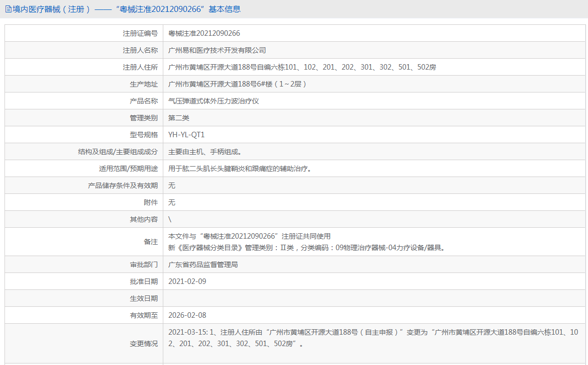Click the production address with 6#楼（1～2层）
588x365 pixels.
pyautogui.click(x=237, y=84)
